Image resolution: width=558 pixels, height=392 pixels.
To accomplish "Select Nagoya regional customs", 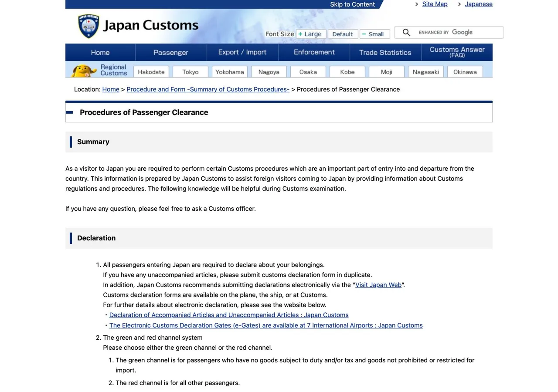I will pos(269,72).
